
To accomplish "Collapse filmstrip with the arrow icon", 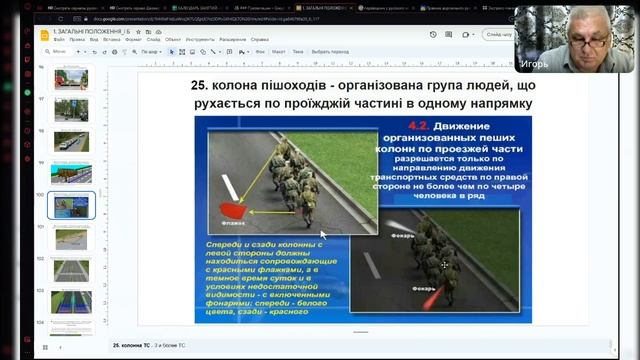I will (x=60, y=347).
